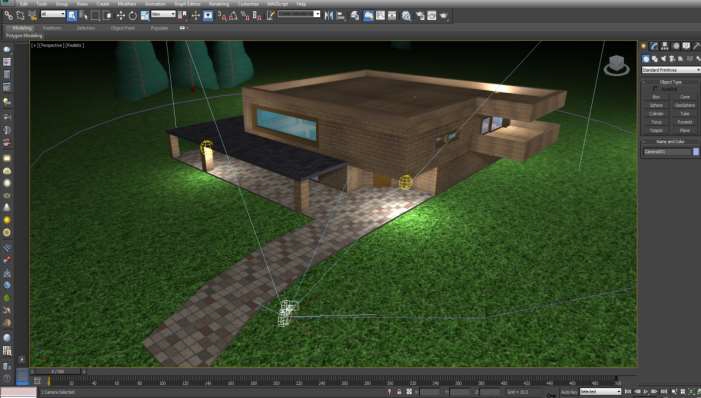Open the Rendering menu
The image size is (701, 398).
(x=219, y=4)
